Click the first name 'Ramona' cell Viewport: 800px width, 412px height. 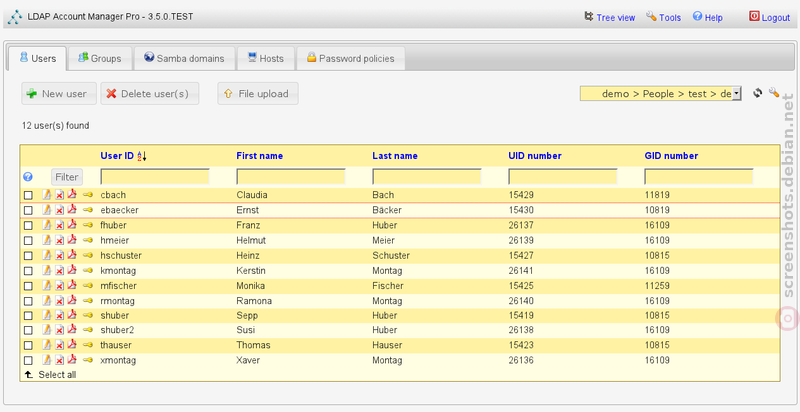pos(254,300)
